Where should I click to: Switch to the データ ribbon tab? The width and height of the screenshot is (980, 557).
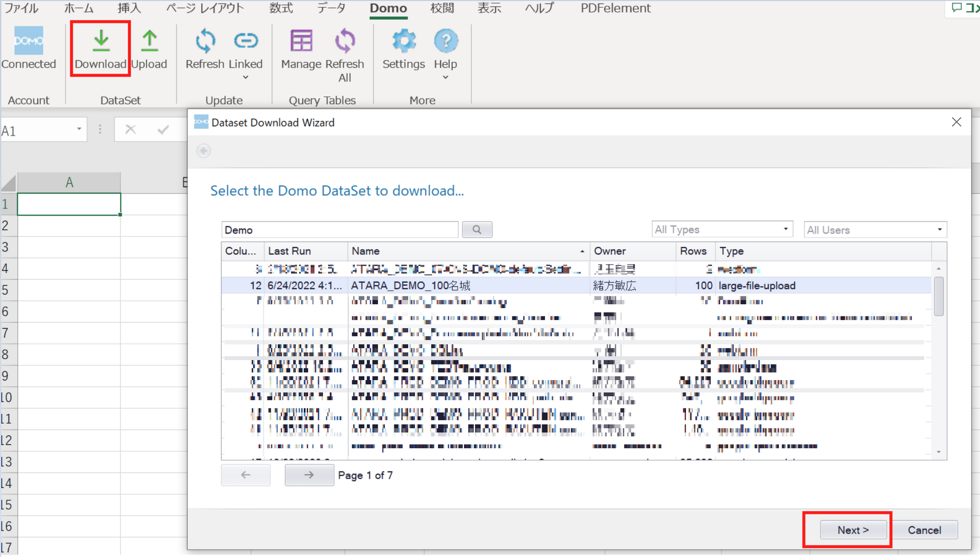pyautogui.click(x=331, y=8)
